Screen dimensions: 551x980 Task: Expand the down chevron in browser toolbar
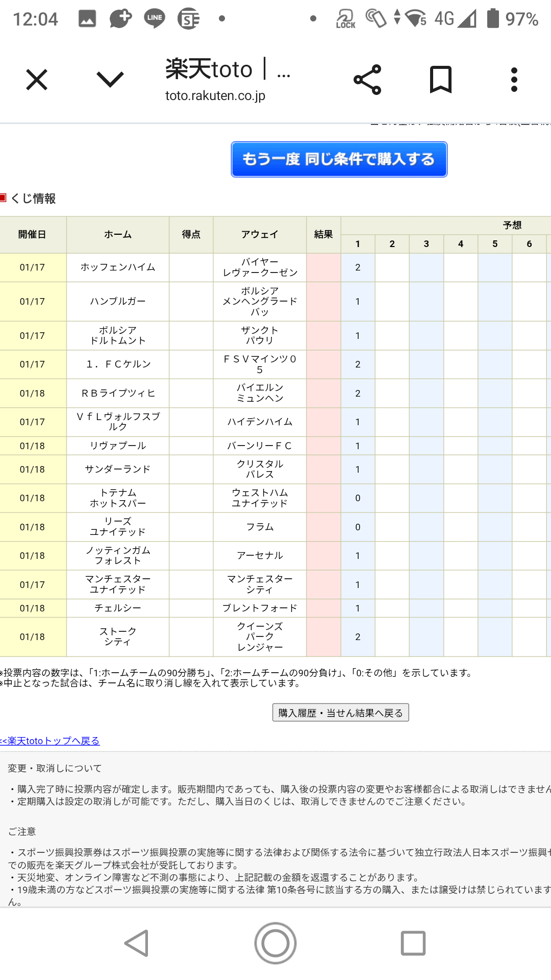point(110,80)
